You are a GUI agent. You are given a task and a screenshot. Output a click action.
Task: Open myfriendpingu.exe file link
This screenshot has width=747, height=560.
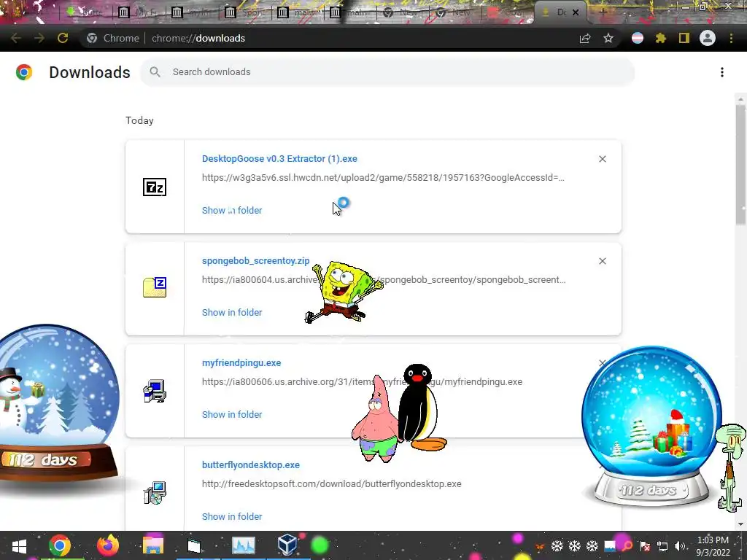(241, 363)
